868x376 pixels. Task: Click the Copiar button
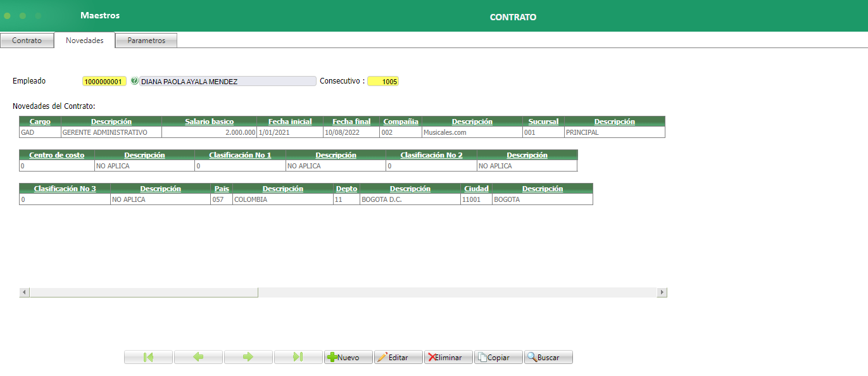[x=498, y=357]
